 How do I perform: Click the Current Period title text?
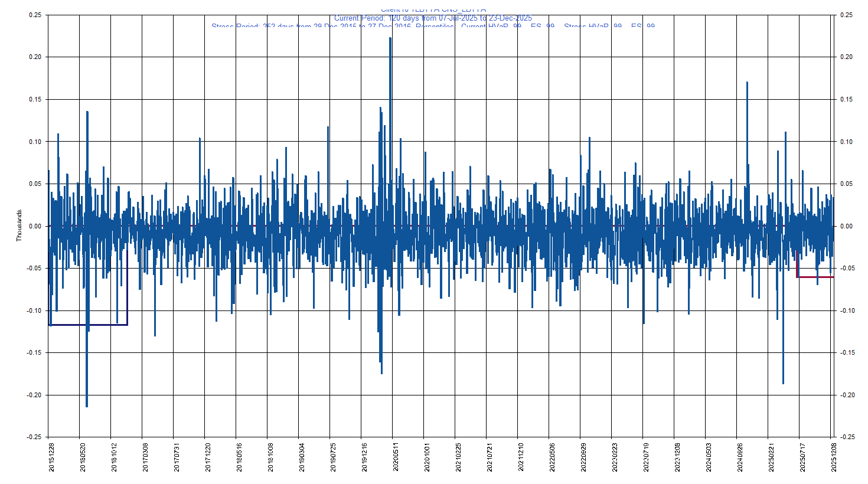coord(433,18)
